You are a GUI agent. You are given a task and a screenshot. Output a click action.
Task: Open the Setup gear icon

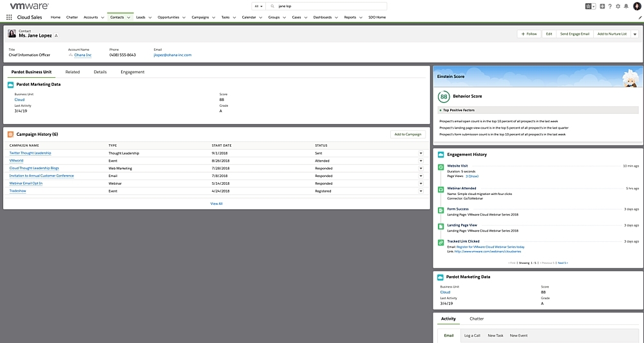[618, 6]
